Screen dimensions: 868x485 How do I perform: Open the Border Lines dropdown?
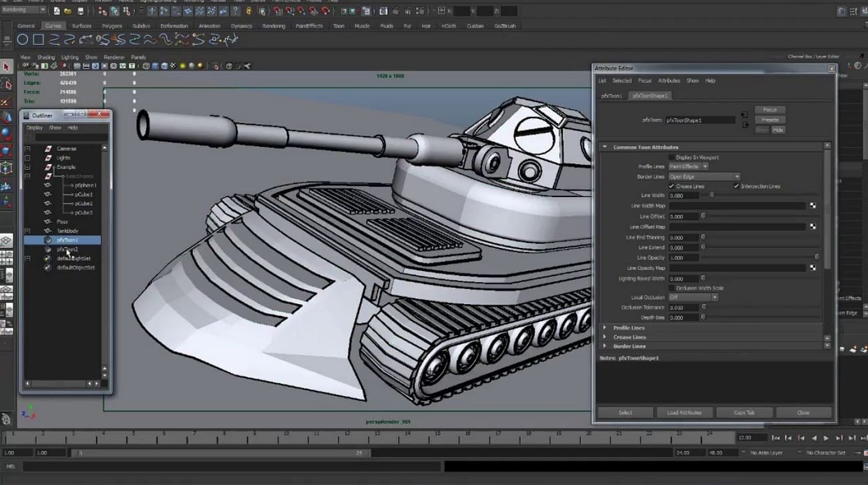point(704,176)
